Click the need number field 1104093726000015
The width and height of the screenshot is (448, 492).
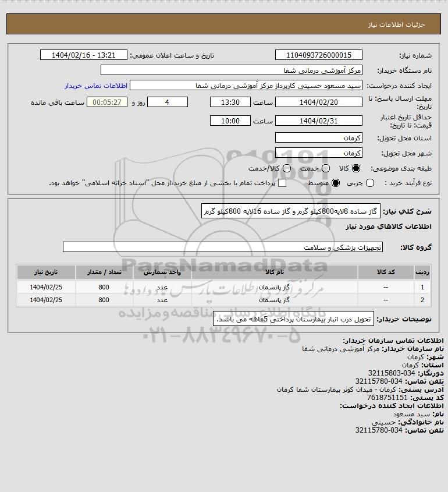[x=318, y=55]
